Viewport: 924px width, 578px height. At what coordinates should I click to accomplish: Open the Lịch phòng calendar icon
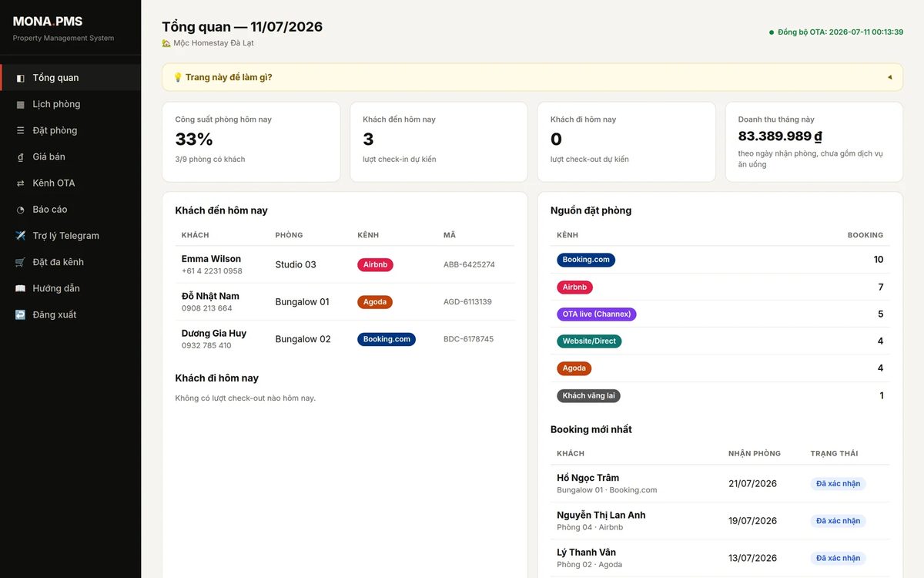point(20,104)
